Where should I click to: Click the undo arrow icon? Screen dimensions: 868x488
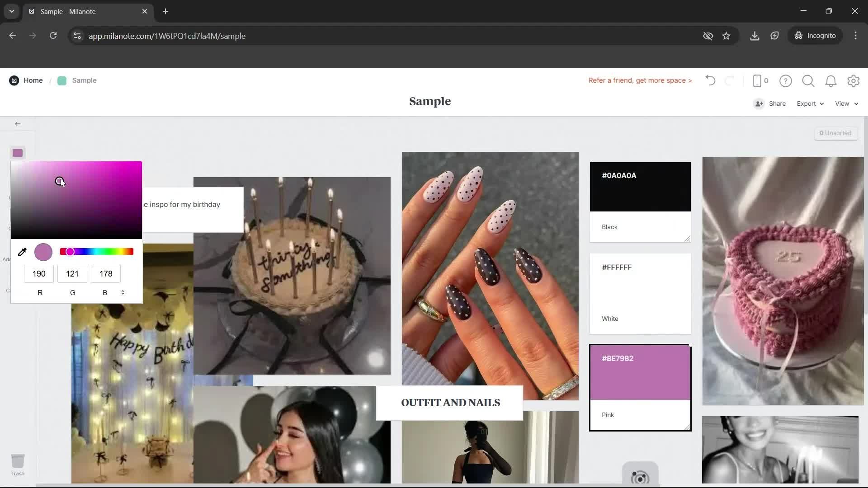pos(709,80)
